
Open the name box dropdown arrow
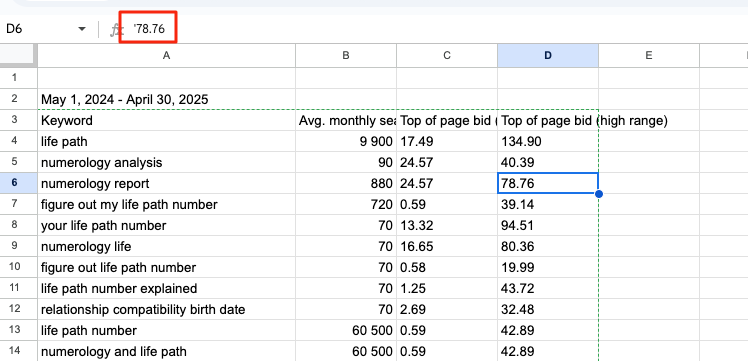82,29
